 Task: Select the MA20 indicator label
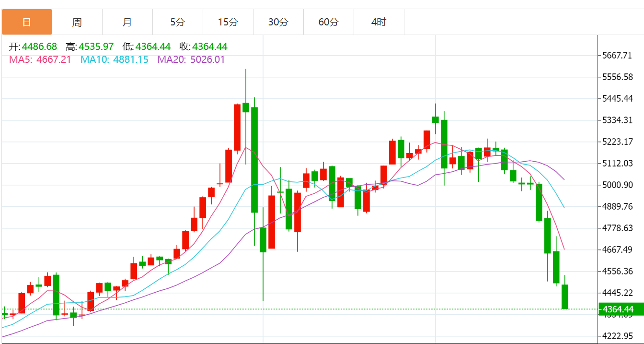coord(191,59)
